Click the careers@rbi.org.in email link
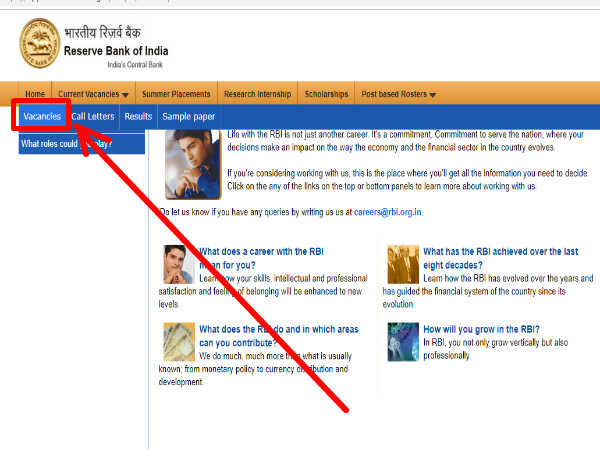 [x=388, y=212]
